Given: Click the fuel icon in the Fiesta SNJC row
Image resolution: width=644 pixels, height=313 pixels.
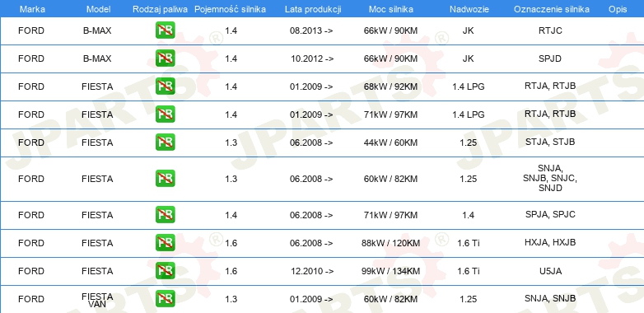Looking at the screenshot, I should tap(165, 179).
